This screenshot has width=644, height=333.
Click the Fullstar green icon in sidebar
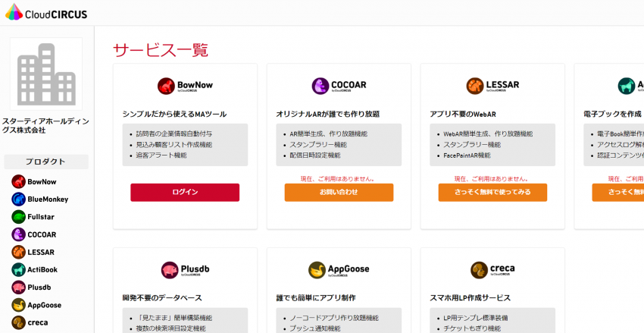coord(18,217)
